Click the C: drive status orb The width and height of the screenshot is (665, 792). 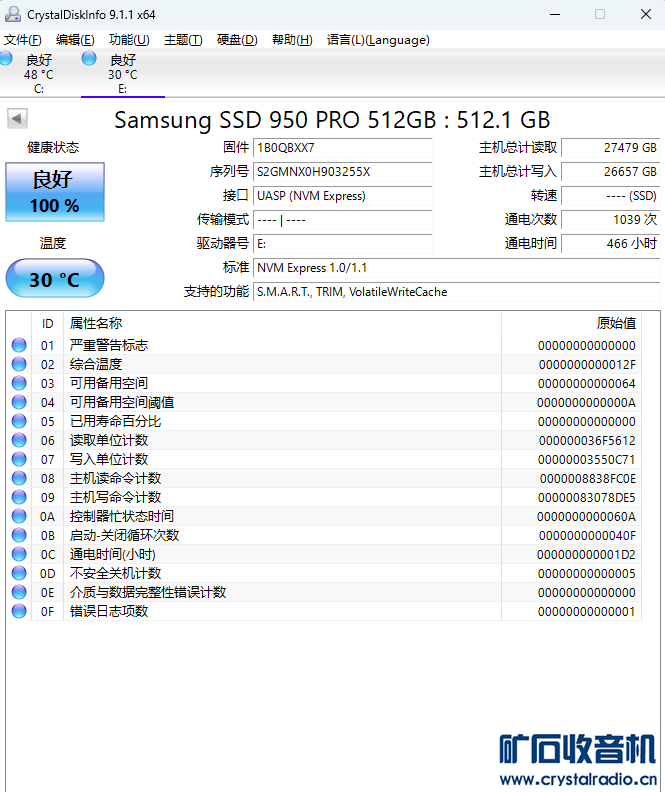pos(6,60)
